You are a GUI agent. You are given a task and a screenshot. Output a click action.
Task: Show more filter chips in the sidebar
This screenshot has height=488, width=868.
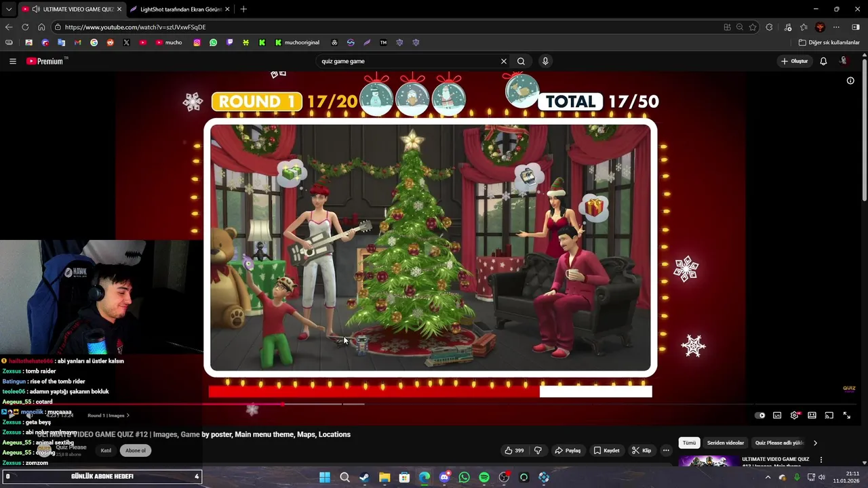pyautogui.click(x=815, y=443)
